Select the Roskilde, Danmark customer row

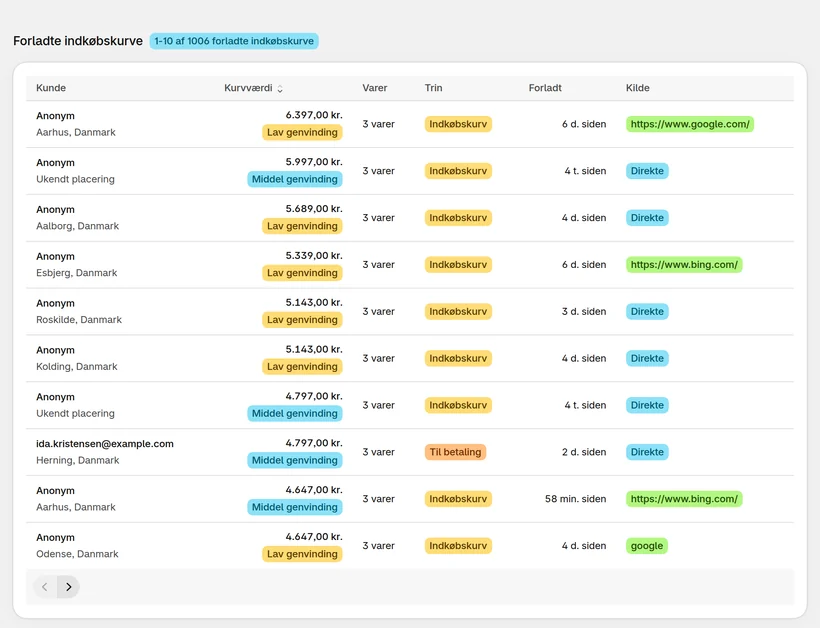[x=409, y=311]
